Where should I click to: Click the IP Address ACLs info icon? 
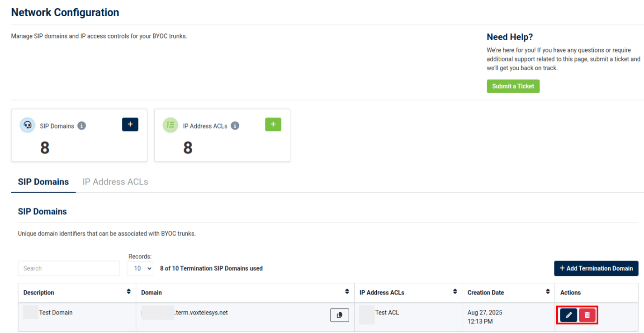pyautogui.click(x=235, y=126)
